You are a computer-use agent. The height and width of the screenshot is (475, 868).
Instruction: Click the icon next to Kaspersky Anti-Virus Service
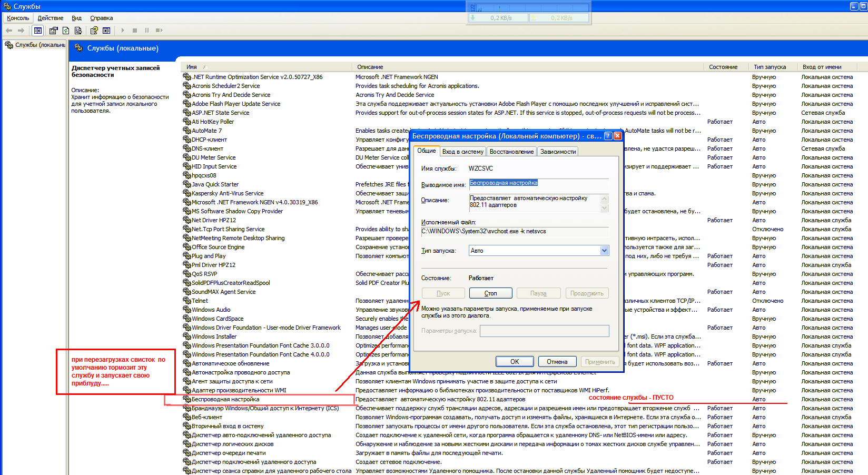pyautogui.click(x=187, y=193)
